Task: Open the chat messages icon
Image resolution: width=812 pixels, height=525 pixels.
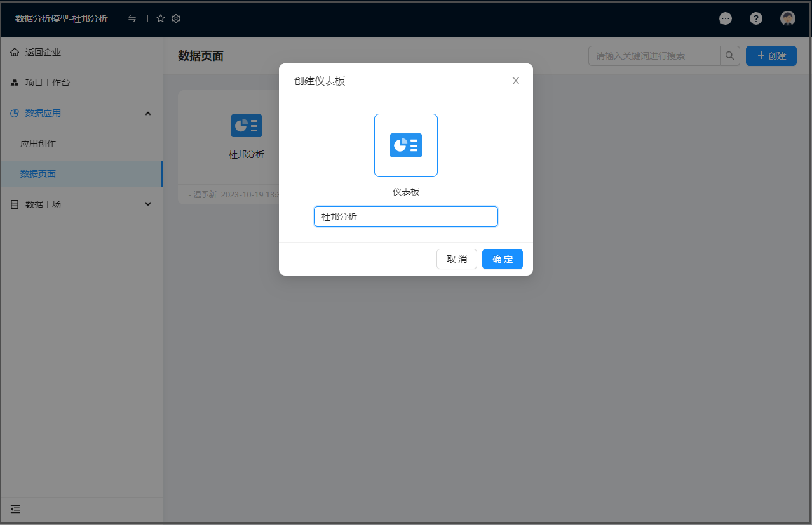Action: [x=725, y=18]
